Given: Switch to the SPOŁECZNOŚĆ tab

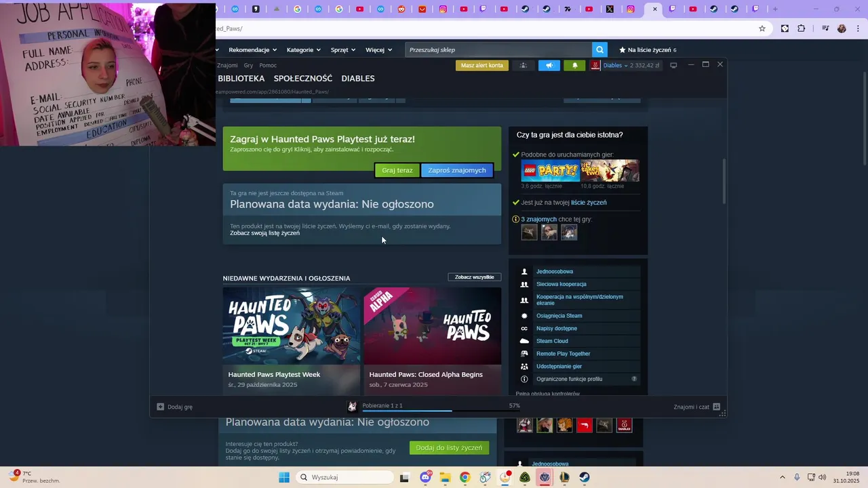Looking at the screenshot, I should 303,79.
